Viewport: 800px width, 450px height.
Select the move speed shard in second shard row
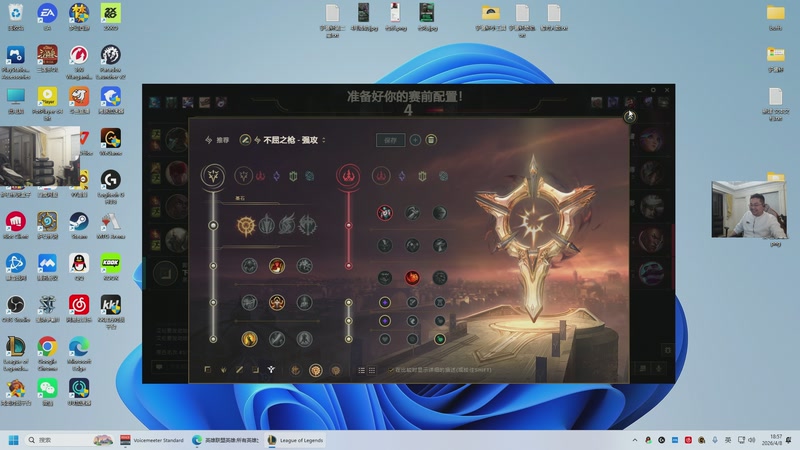pos(412,320)
